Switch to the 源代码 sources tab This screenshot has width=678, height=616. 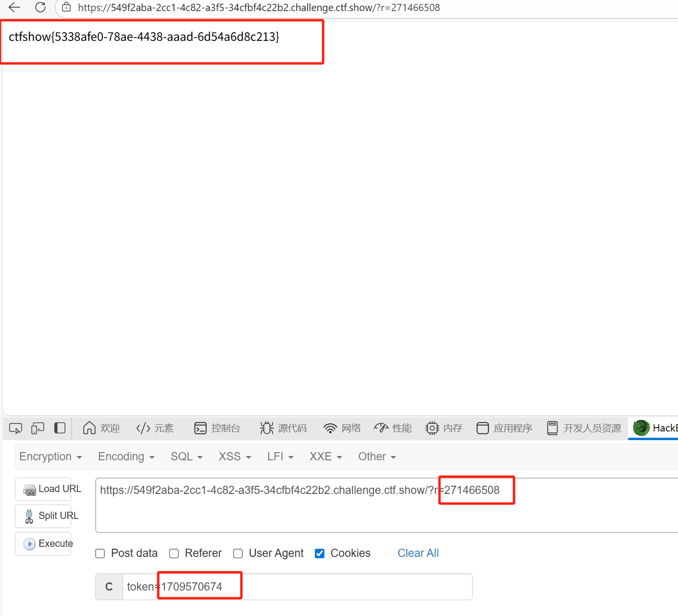tap(283, 428)
